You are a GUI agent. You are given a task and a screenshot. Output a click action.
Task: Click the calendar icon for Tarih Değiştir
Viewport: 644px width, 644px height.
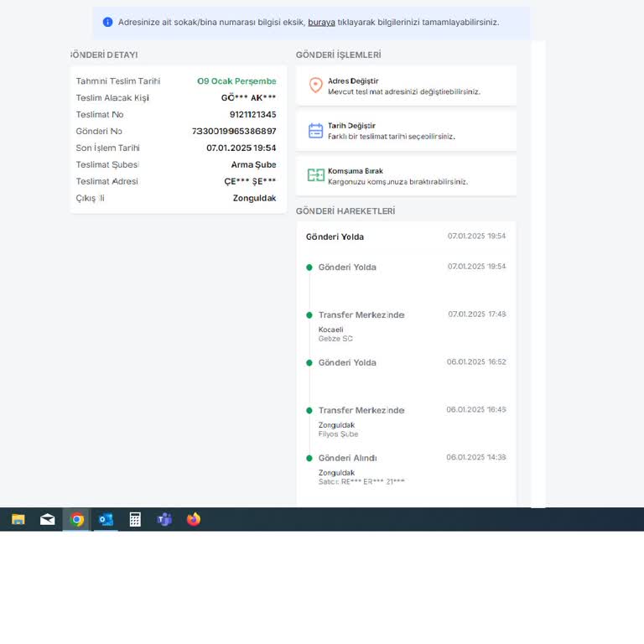coord(315,131)
